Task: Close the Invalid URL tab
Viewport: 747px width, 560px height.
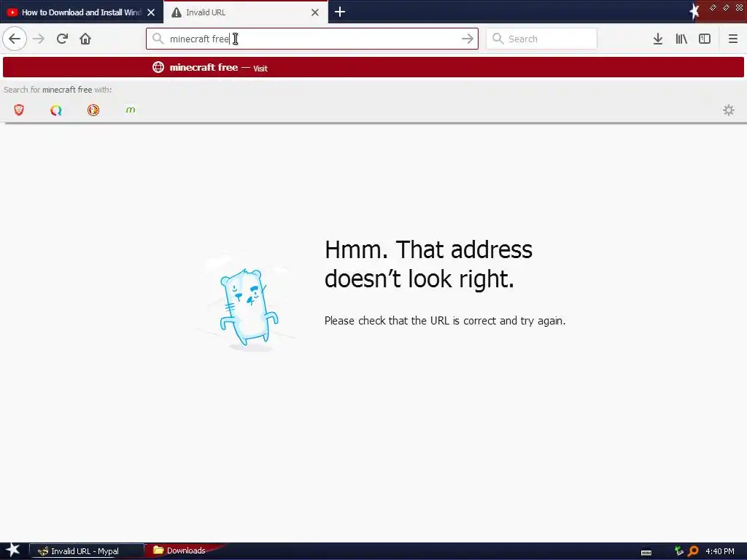Action: pos(315,12)
